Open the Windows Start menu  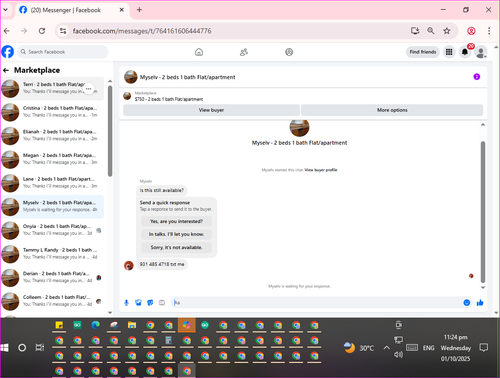4,348
